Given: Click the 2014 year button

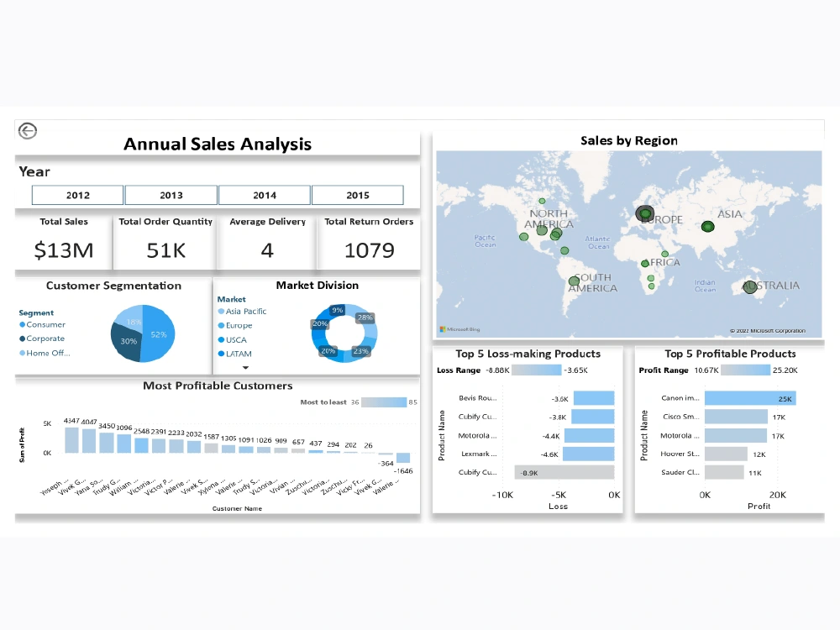Looking at the screenshot, I should coord(264,194).
